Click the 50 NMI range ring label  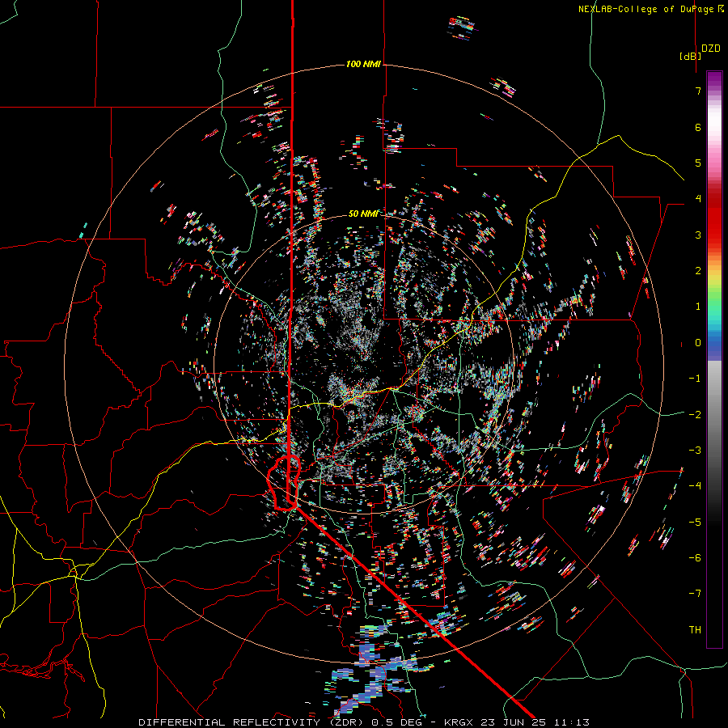(x=363, y=214)
